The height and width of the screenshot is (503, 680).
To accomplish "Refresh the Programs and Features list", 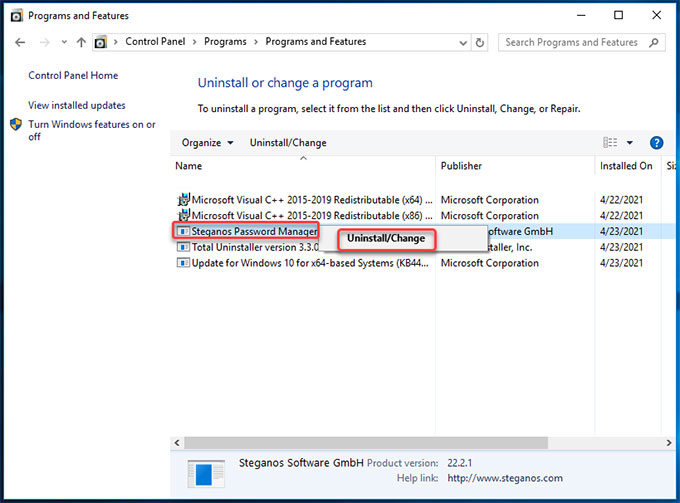I will coord(480,42).
